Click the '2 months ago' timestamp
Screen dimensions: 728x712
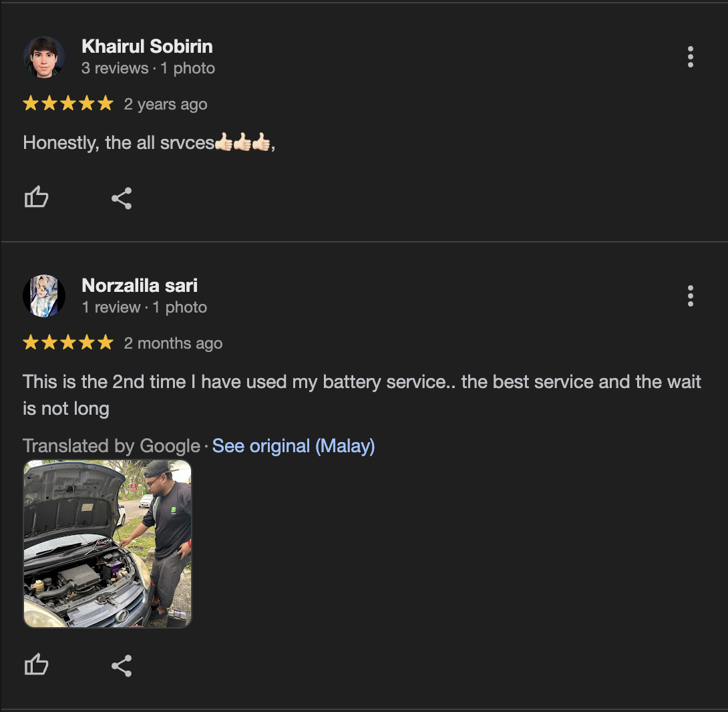pyautogui.click(x=173, y=343)
